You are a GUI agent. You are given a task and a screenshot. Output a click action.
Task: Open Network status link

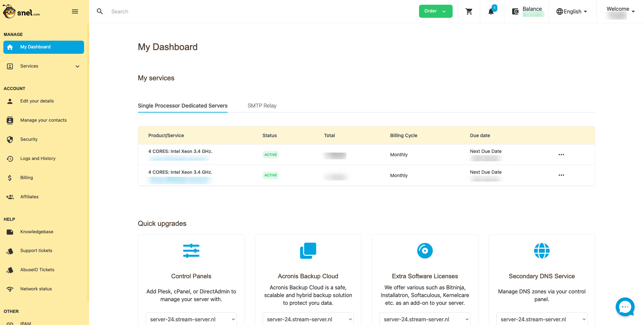coord(36,289)
